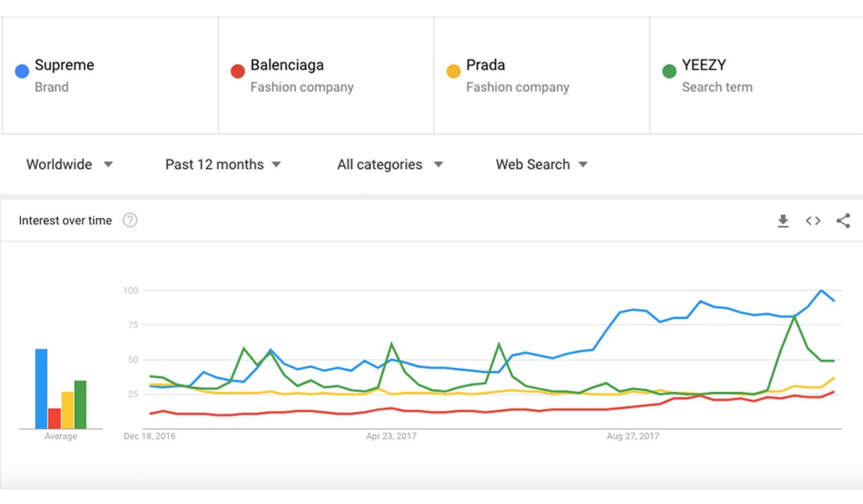863x504 pixels.
Task: Open help icon beside Interest over time
Action: [130, 221]
